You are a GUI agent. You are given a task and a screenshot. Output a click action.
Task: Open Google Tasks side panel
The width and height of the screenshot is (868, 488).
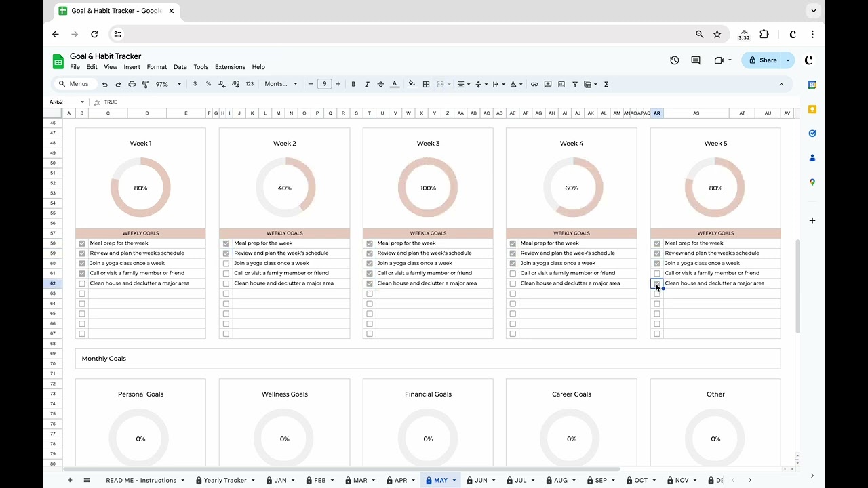(x=812, y=134)
